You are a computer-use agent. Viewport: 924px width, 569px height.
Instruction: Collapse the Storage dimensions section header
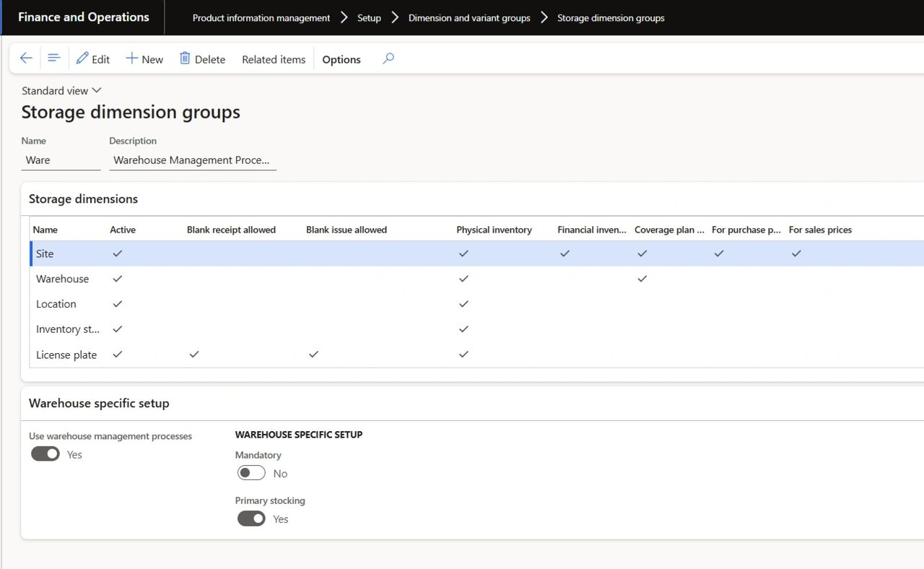pos(83,199)
